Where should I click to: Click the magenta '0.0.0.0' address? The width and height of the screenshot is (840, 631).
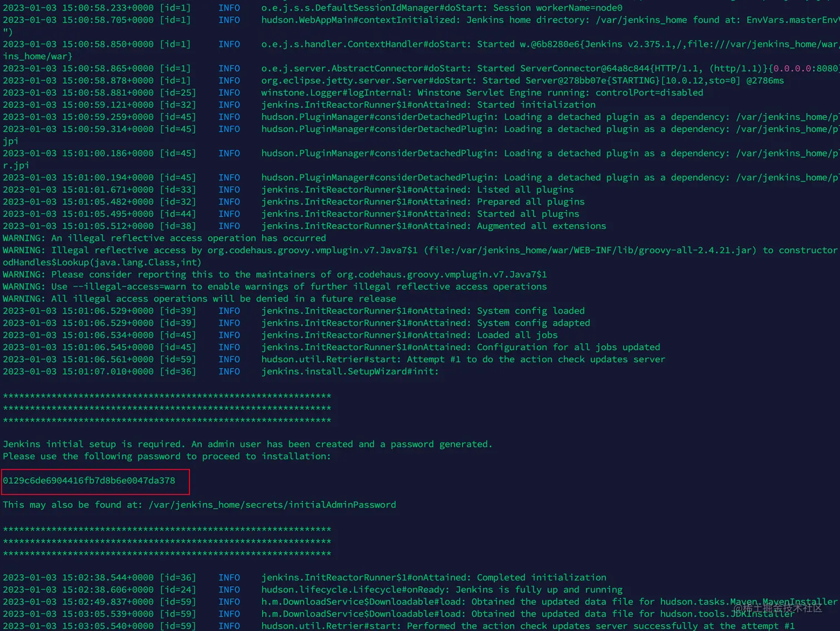[792, 68]
